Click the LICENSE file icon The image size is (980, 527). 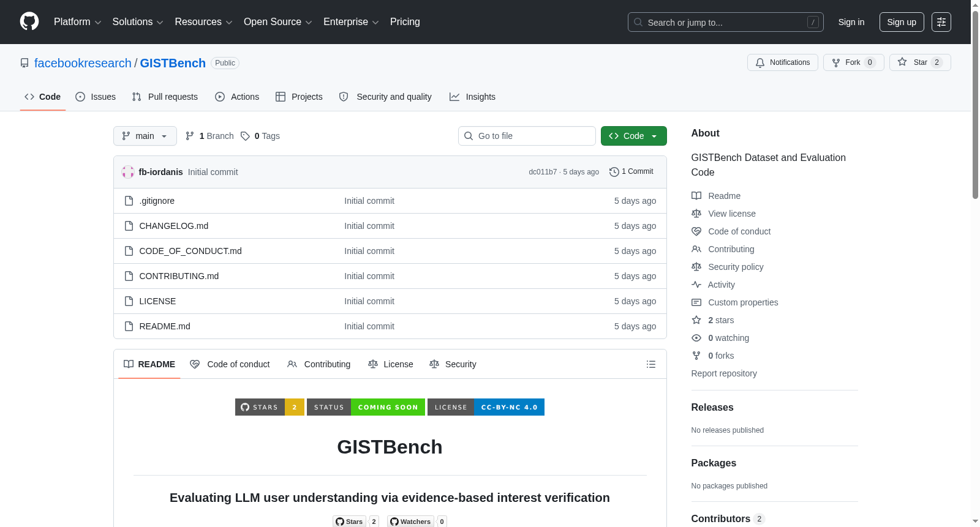coord(129,301)
